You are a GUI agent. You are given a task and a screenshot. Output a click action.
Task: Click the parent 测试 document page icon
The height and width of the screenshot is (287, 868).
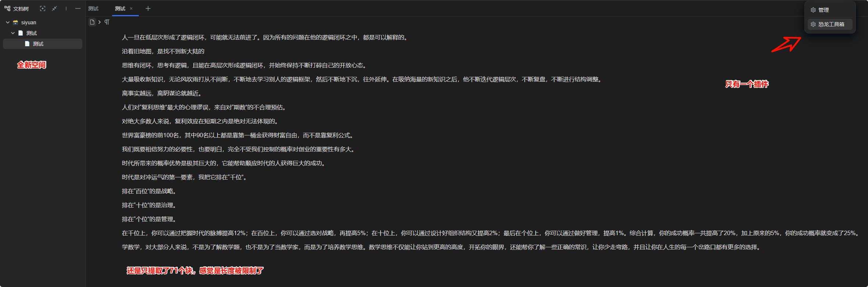[x=21, y=33]
